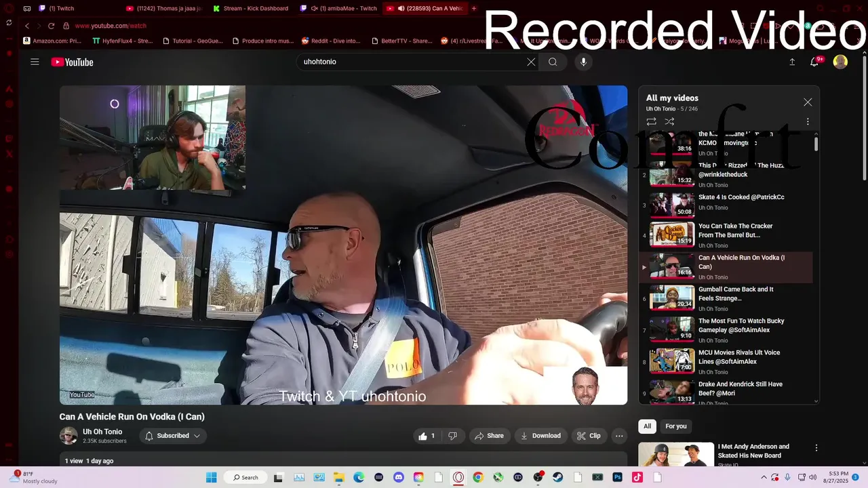Open the Reddit - Dive into bookmark

(331, 41)
